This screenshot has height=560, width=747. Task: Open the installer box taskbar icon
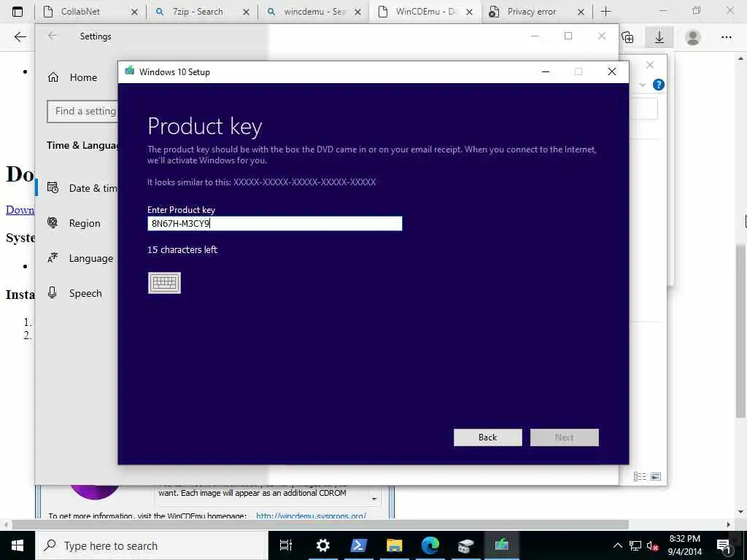click(465, 545)
